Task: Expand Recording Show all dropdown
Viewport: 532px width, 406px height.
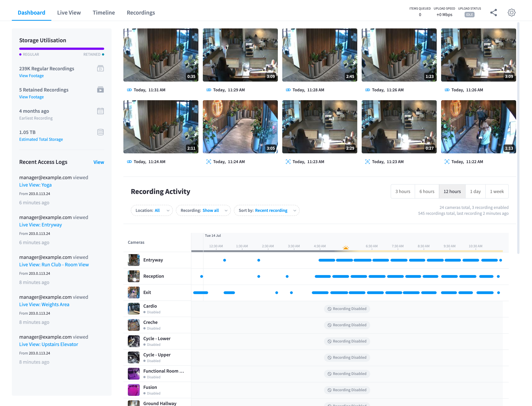Action: tap(203, 211)
